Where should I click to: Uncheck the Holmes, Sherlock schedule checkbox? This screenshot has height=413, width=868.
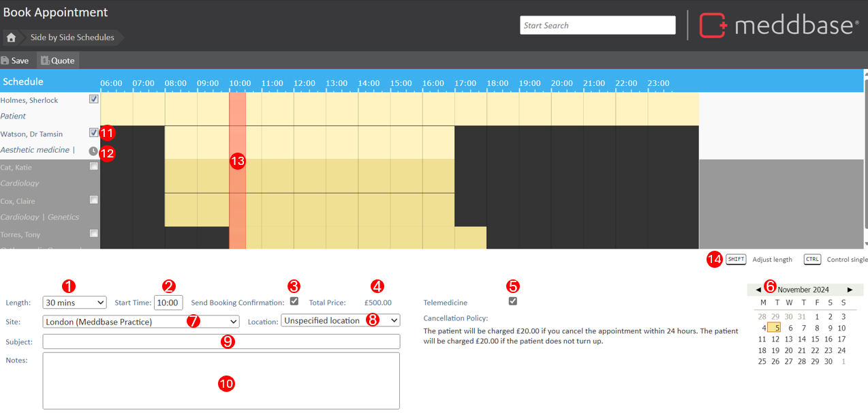pyautogui.click(x=94, y=99)
